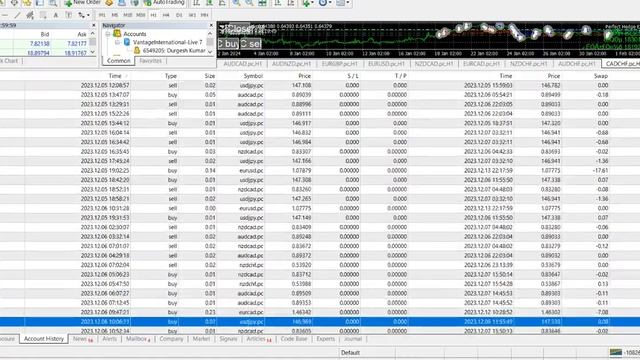640x360 pixels.
Task: Select the trendline drawing tool
Action: pos(17,15)
